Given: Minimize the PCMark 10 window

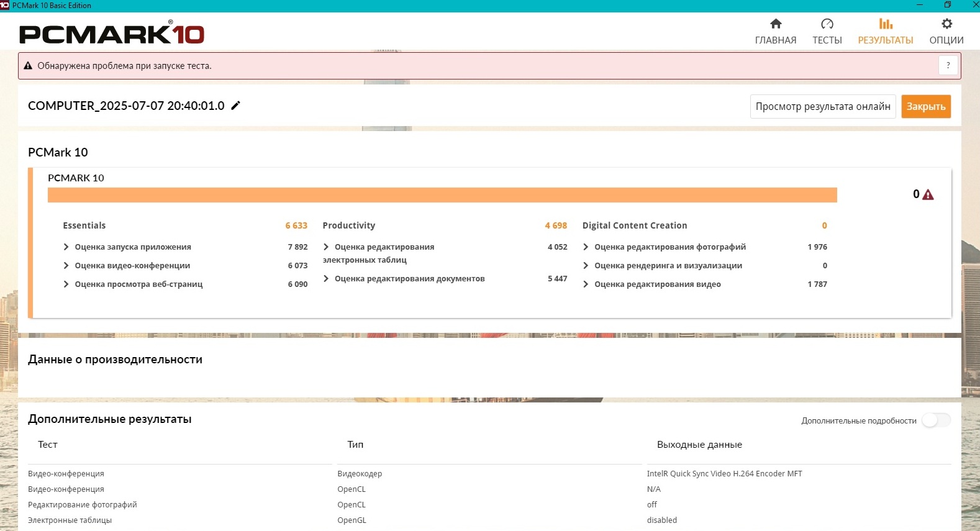Looking at the screenshot, I should [x=920, y=5].
